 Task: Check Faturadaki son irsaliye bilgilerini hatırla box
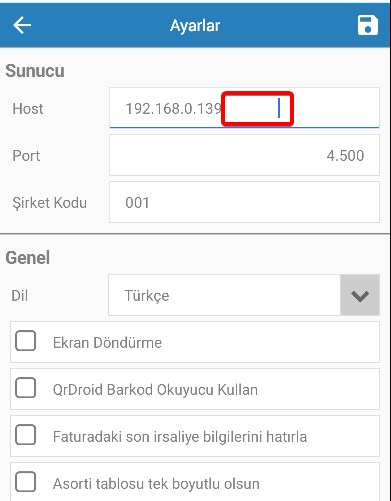pos(26,435)
